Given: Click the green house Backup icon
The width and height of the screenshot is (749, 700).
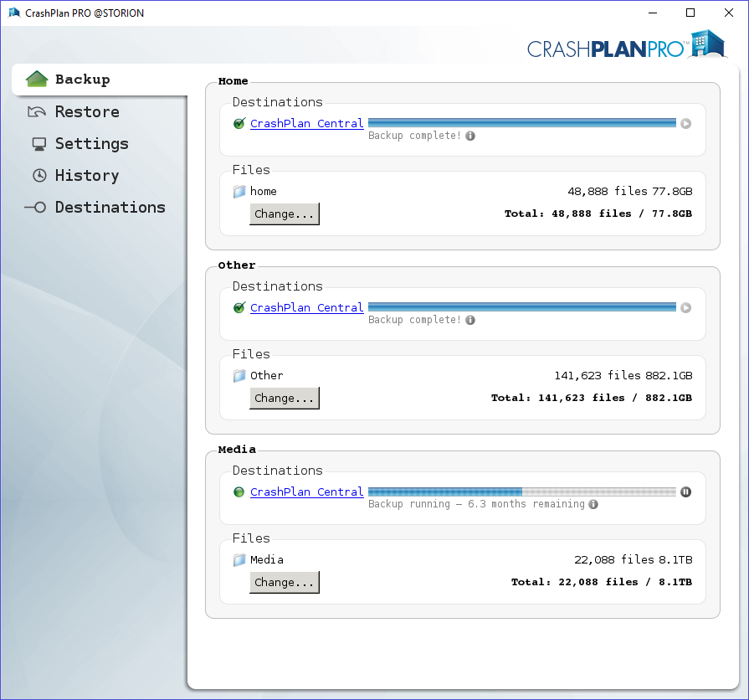Looking at the screenshot, I should pos(37,80).
